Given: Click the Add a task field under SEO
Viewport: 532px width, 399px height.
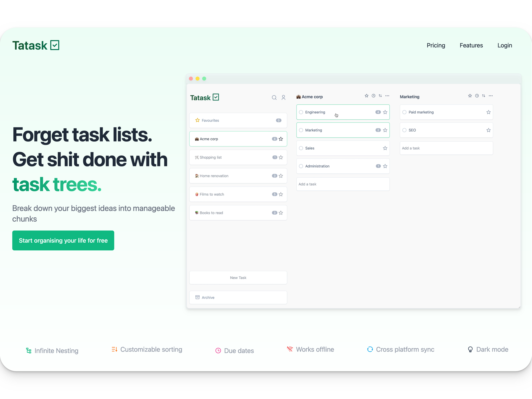Looking at the screenshot, I should point(446,148).
